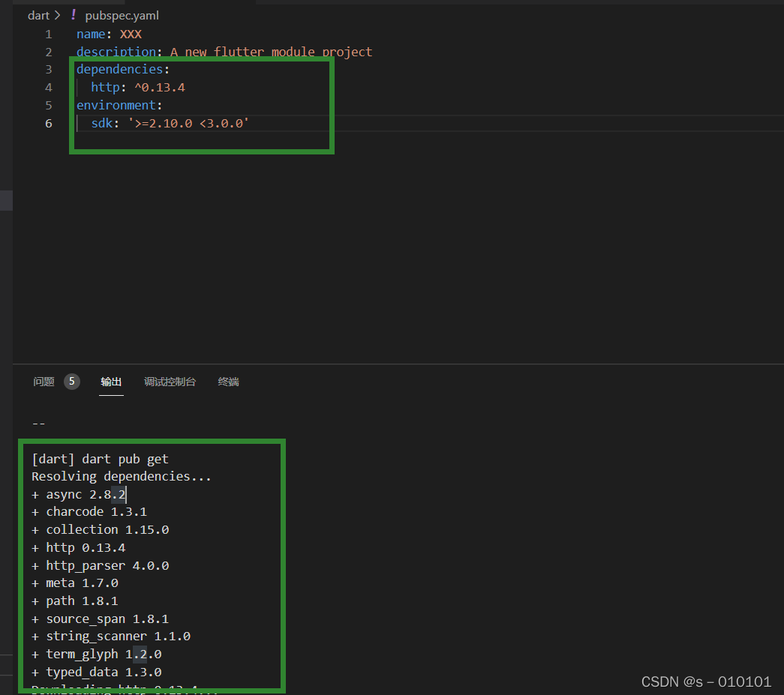Image resolution: width=784 pixels, height=695 pixels.
Task: Click '+ path 1.8.1' output line
Action: coord(75,601)
